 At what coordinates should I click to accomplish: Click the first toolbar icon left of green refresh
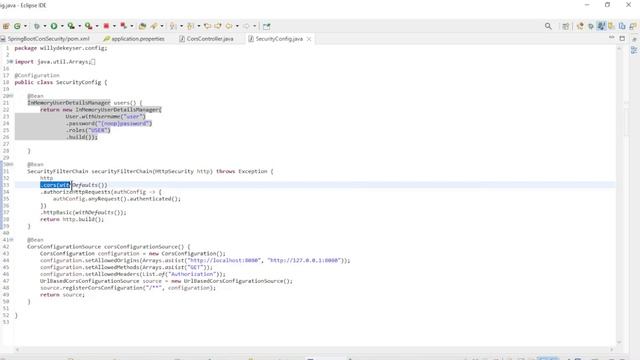tap(6, 26)
